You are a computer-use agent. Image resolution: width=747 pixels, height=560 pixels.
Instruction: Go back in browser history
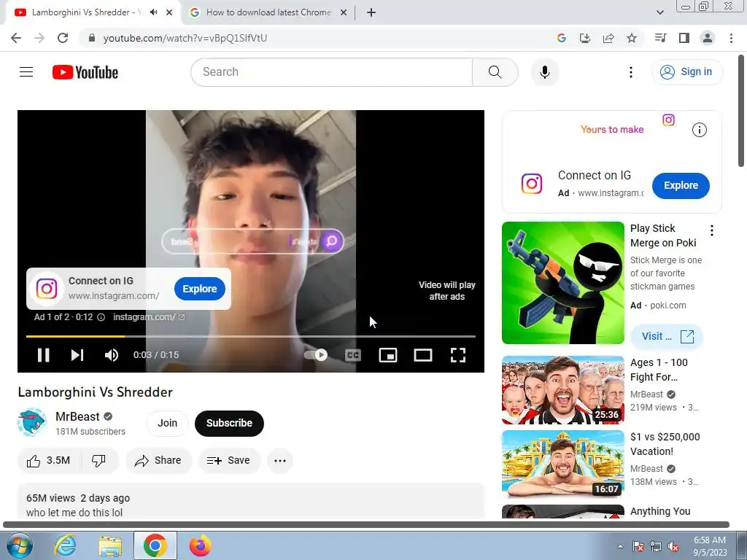[x=16, y=38]
